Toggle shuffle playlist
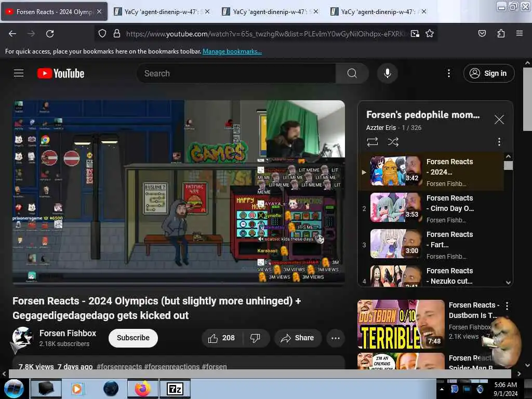Viewport: 532px width, 399px height. 393,142
